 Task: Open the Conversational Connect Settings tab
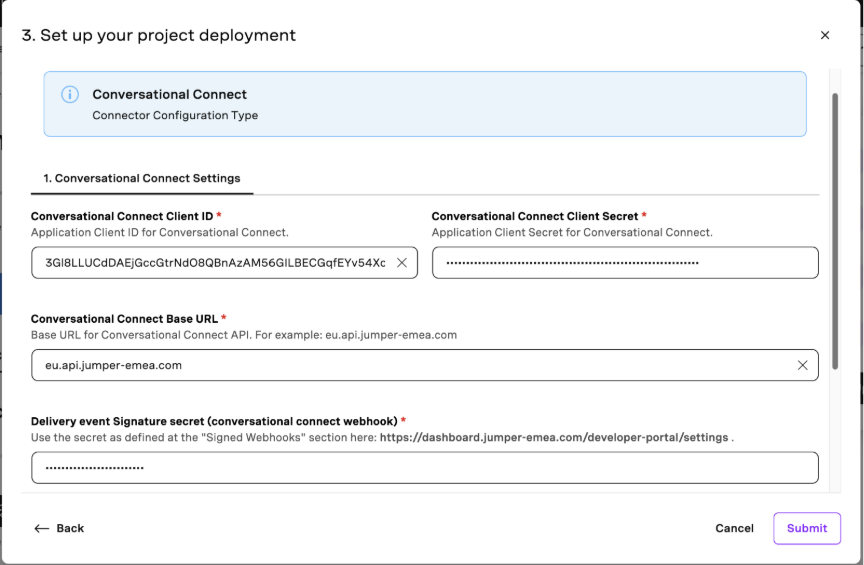pyautogui.click(x=142, y=179)
